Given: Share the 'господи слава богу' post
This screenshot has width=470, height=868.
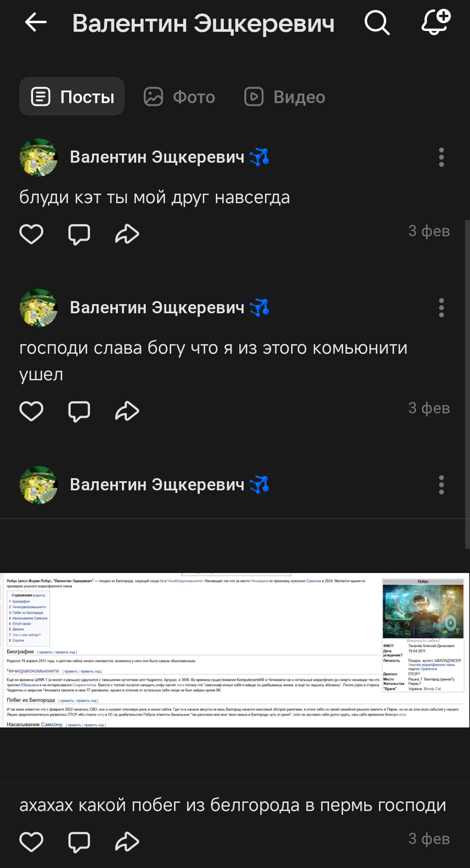Looking at the screenshot, I should tap(127, 411).
